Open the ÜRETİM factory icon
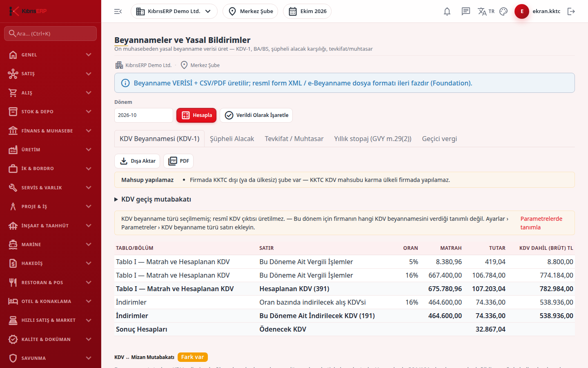Screen dimensions: 588x368 coord(13,150)
